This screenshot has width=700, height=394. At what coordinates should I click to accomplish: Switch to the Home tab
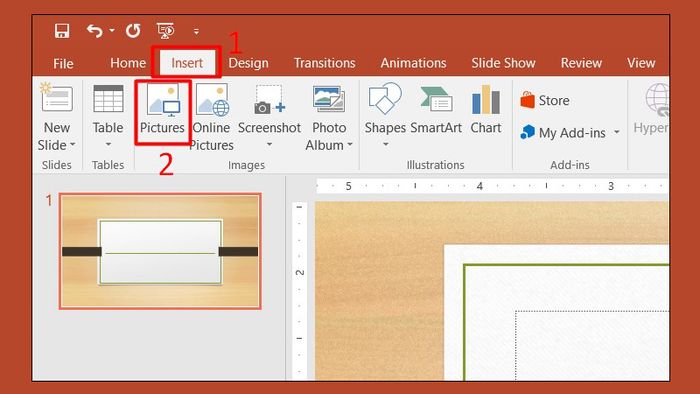[x=128, y=63]
